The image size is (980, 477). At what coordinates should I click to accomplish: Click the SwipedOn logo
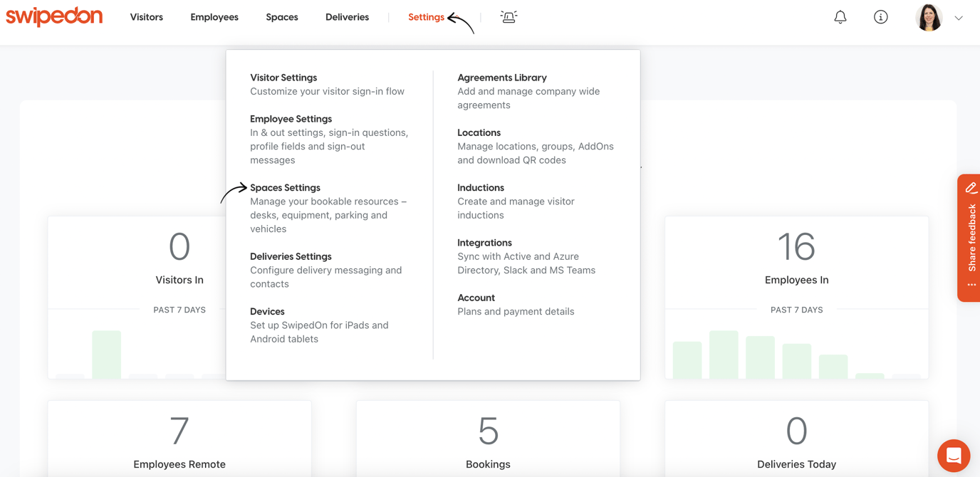(54, 16)
